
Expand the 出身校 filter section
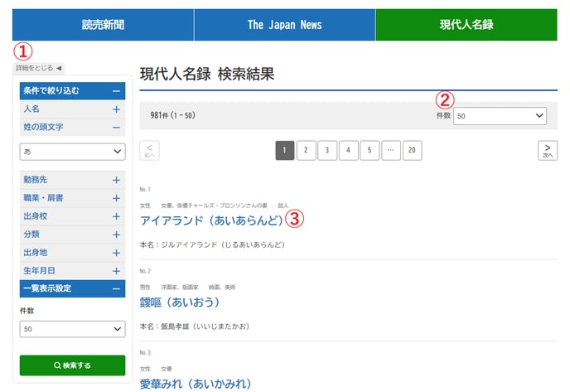coord(116,216)
